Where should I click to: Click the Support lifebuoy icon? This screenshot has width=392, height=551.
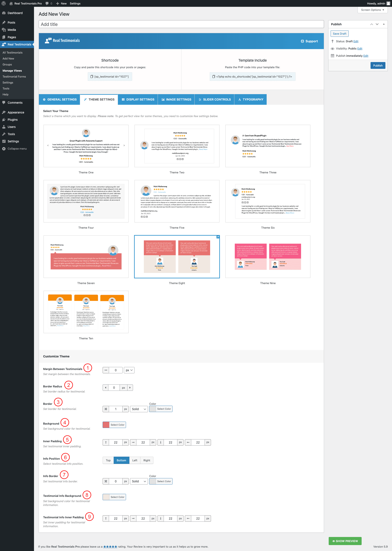click(x=302, y=41)
